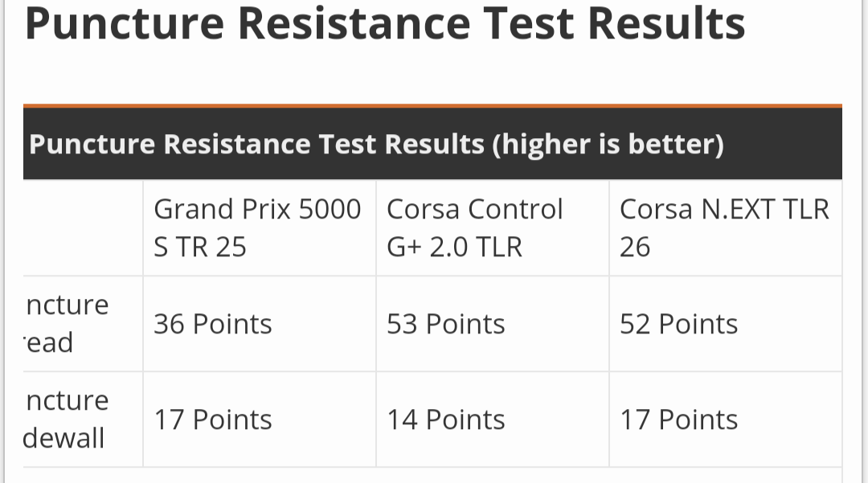Image resolution: width=868 pixels, height=483 pixels.
Task: Click the 14 Points sidewall score cell
Action: 446,420
